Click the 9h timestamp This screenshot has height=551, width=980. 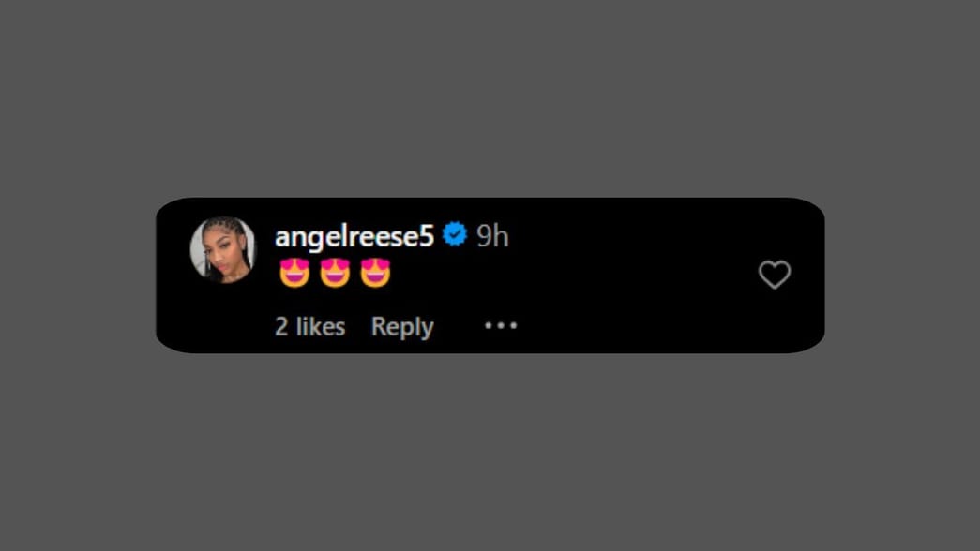(493, 235)
